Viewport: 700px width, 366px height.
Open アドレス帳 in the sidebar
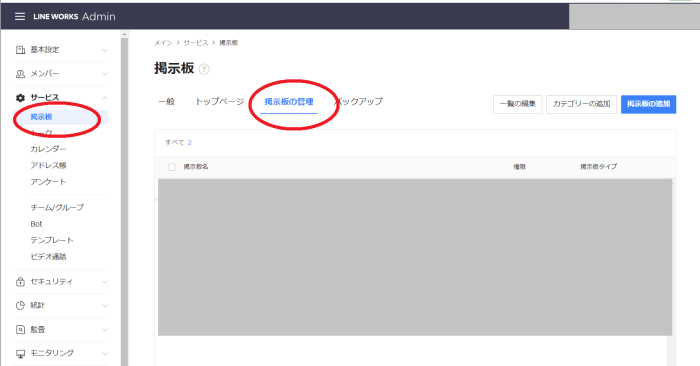(x=48, y=165)
